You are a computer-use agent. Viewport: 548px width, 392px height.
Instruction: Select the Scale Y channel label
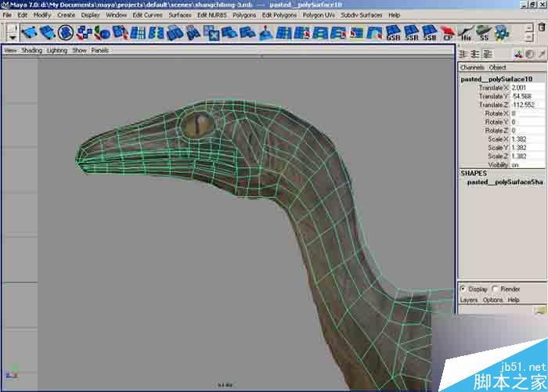coord(498,147)
